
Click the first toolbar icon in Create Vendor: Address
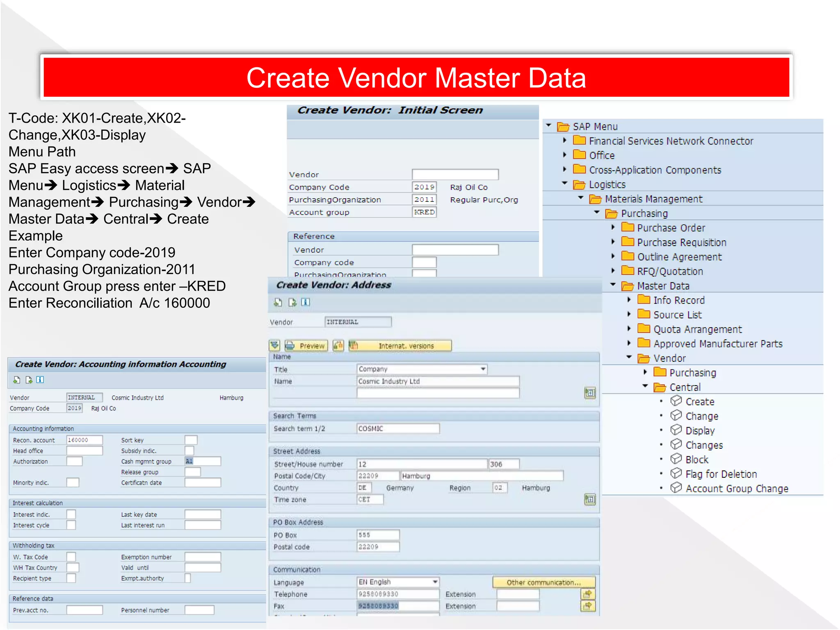pos(278,302)
